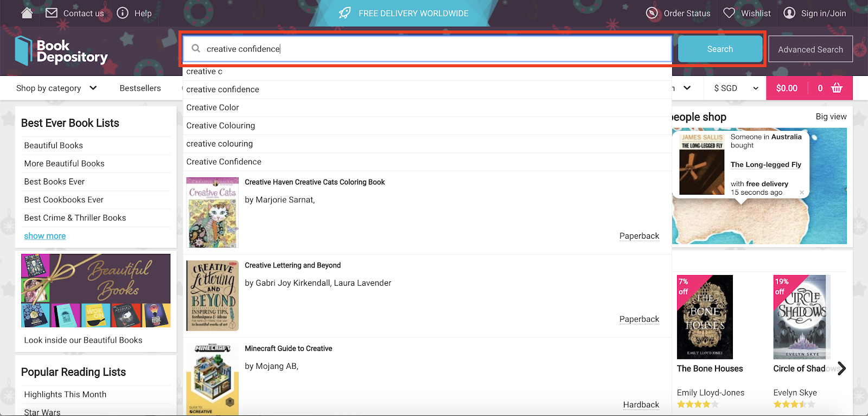Expand book lists with show more
The height and width of the screenshot is (416, 868).
[x=45, y=236]
